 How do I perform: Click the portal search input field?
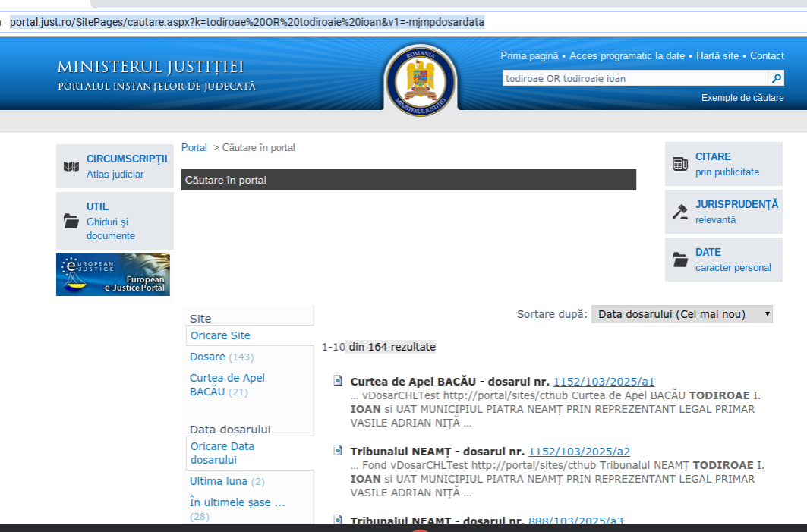coord(635,78)
